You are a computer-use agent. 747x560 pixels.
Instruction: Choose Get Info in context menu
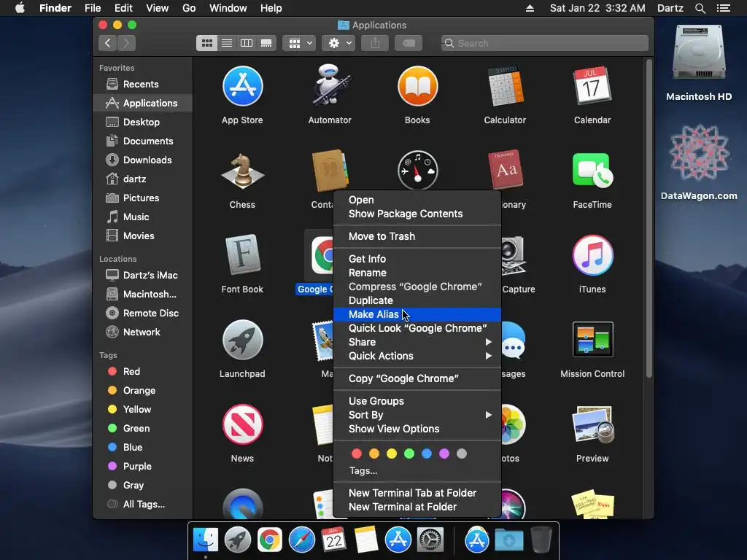point(417,259)
